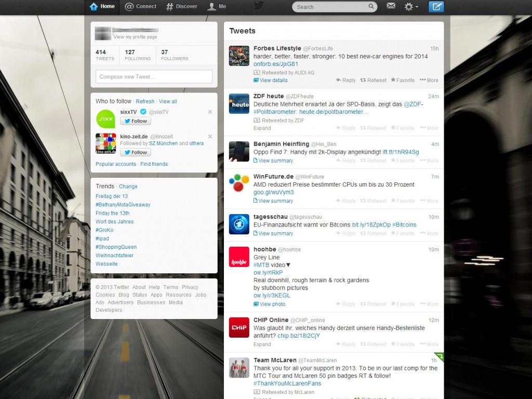Go to the Connect tab

click(140, 6)
